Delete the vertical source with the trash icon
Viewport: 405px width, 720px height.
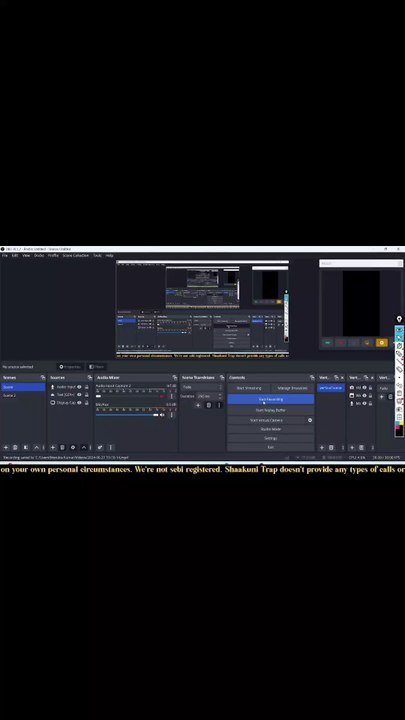[x=361, y=447]
